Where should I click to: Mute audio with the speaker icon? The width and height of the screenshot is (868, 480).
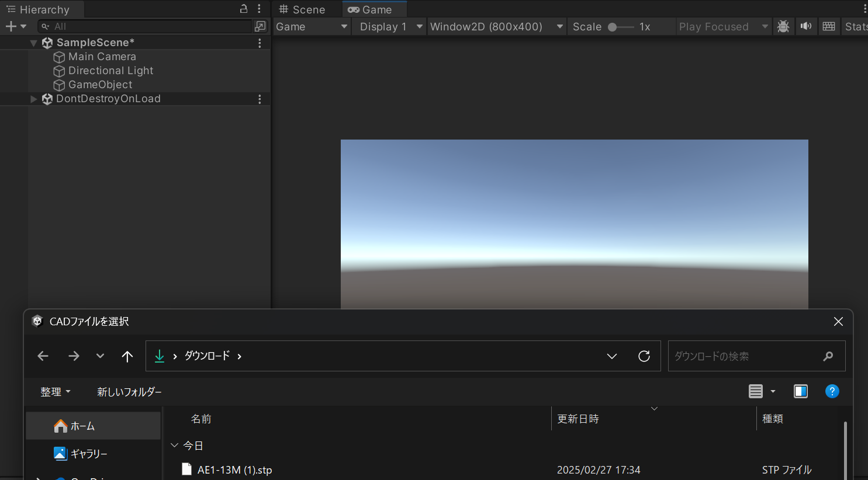(x=806, y=26)
